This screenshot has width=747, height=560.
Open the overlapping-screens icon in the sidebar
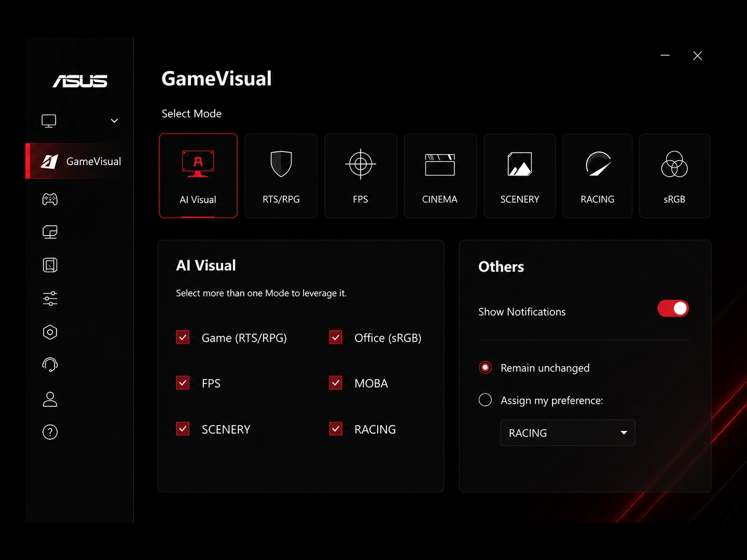tap(50, 232)
